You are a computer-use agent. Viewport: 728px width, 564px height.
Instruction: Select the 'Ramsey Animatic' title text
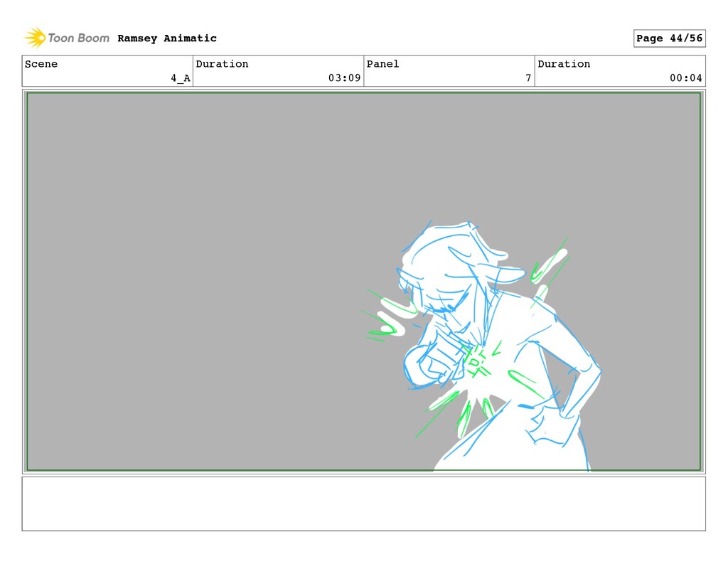tap(167, 38)
